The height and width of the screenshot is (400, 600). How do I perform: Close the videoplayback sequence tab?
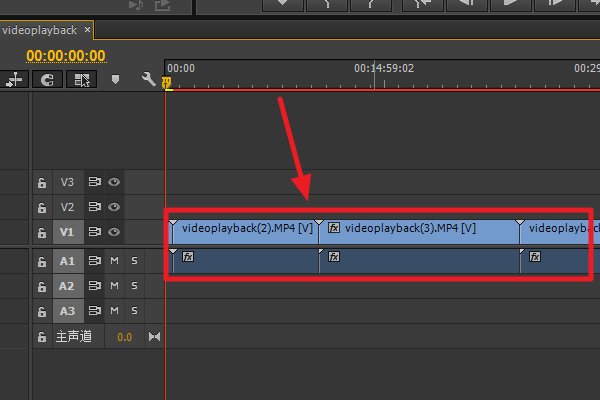[x=87, y=30]
